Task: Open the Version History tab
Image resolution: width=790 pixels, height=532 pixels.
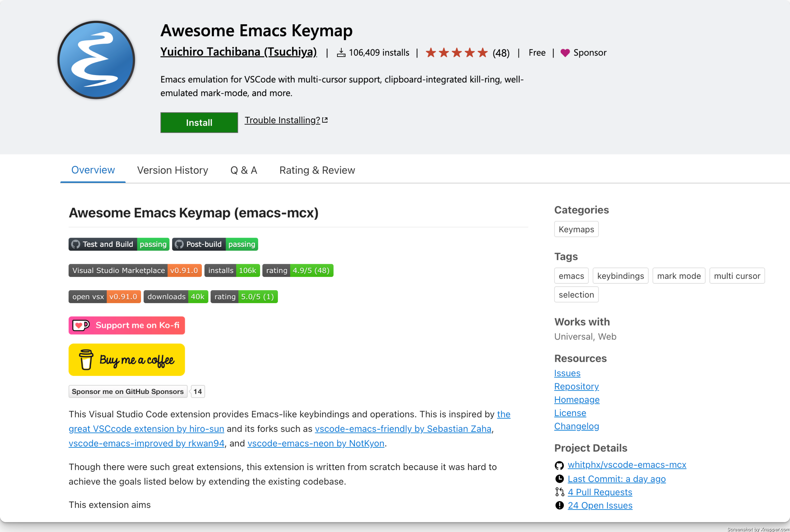Action: 172,170
